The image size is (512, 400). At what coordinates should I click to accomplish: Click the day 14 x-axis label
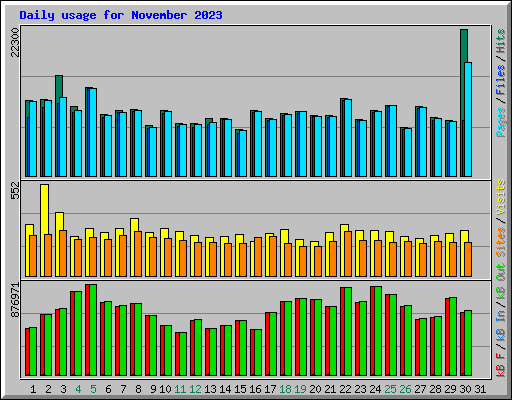(225, 389)
